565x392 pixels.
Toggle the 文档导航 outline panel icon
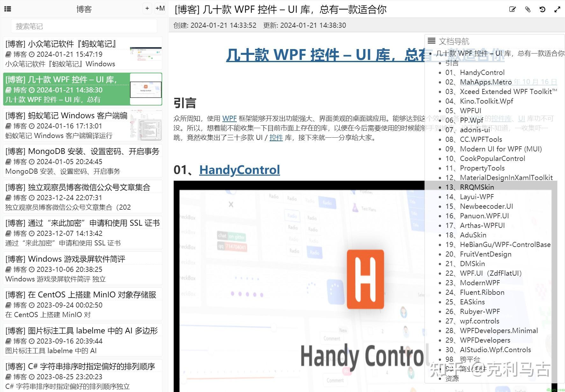431,41
